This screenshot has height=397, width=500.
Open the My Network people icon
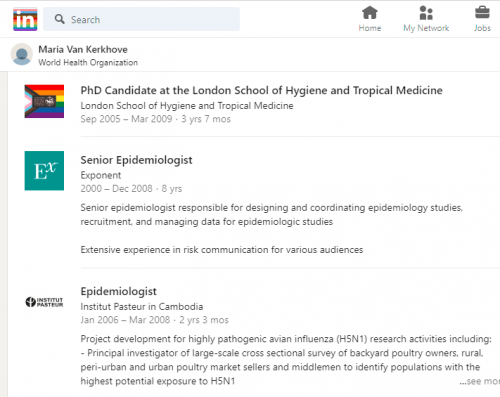tap(426, 13)
